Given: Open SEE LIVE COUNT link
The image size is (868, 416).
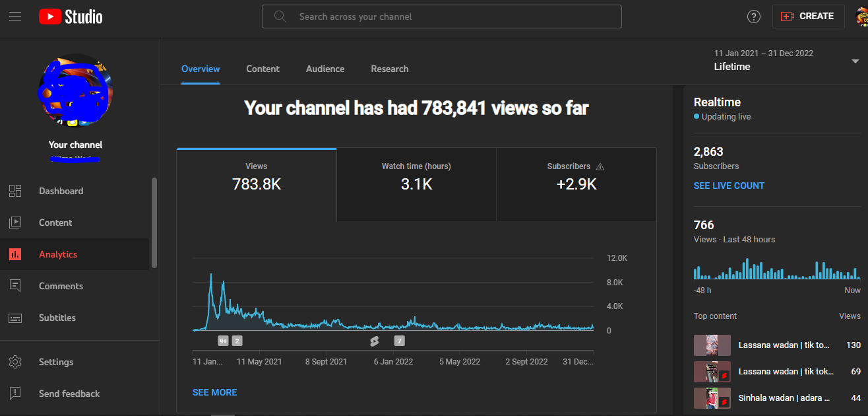Looking at the screenshot, I should pos(729,186).
